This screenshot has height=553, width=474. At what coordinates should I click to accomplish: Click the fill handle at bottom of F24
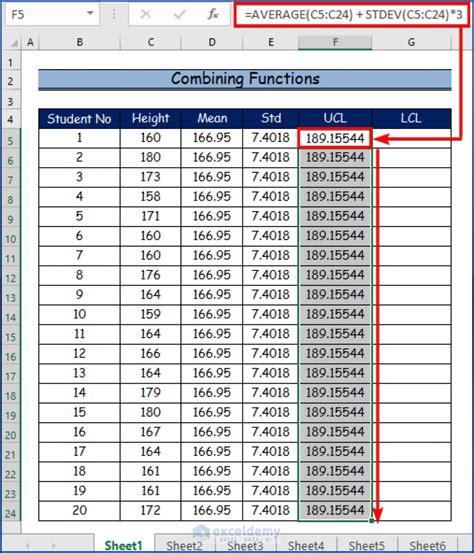[371, 521]
